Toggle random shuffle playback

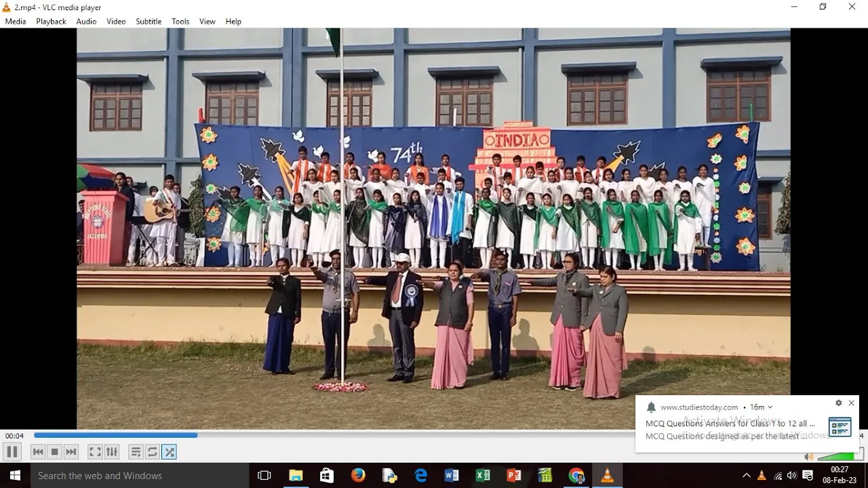[170, 452]
